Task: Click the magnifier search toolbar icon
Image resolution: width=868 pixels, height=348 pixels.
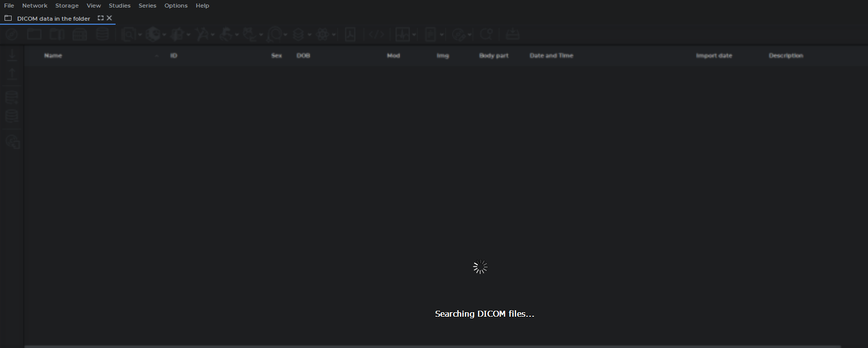Action: coord(486,34)
